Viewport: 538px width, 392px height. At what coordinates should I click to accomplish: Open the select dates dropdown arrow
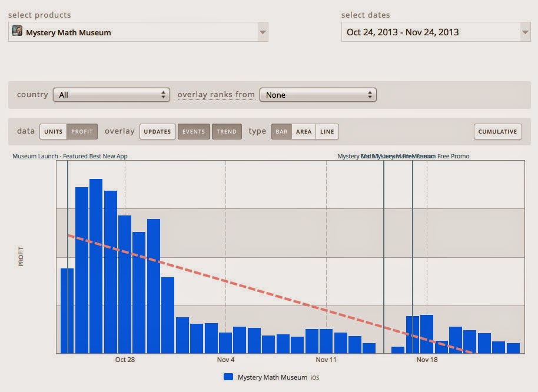click(x=525, y=32)
